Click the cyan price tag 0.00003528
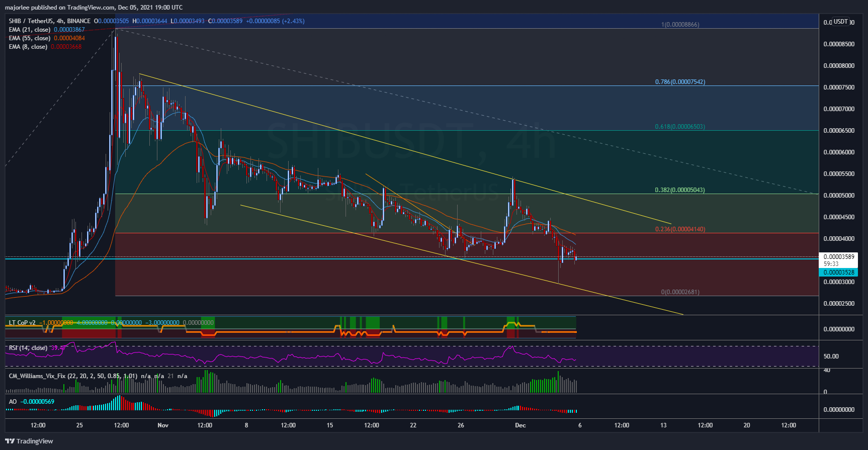 (839, 273)
